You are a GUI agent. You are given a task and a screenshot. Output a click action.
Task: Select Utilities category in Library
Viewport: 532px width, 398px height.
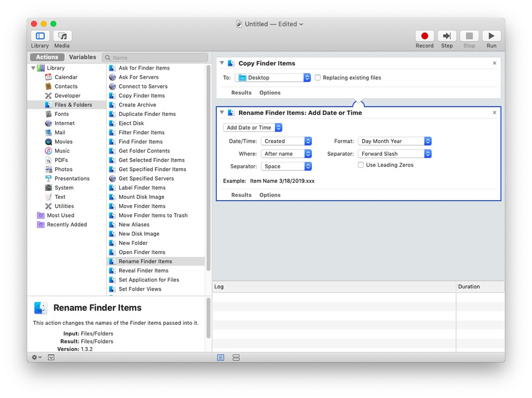(x=64, y=206)
